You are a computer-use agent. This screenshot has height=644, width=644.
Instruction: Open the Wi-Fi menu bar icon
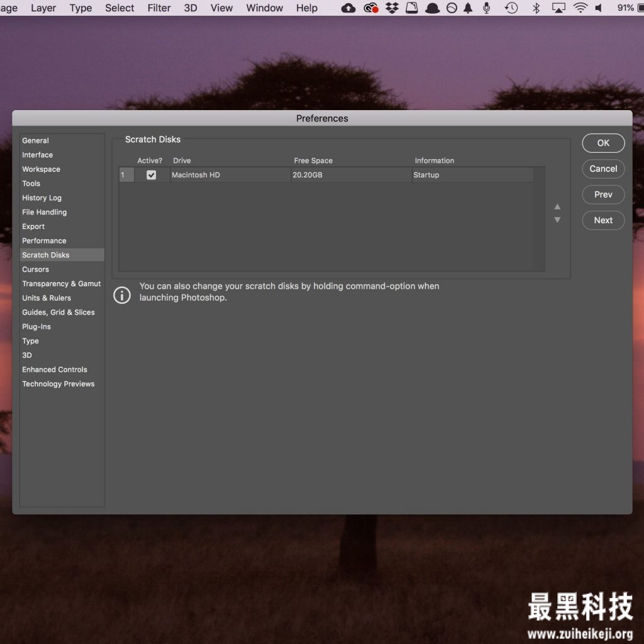[580, 8]
